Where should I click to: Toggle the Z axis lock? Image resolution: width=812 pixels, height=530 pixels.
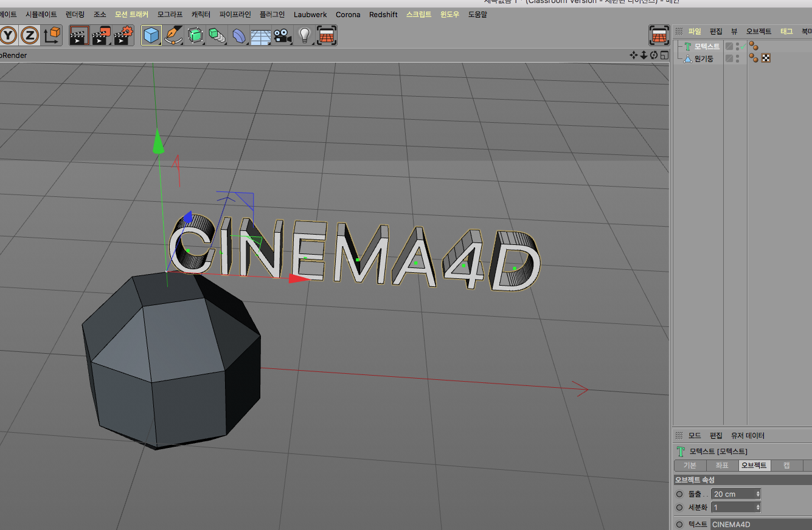tap(29, 35)
